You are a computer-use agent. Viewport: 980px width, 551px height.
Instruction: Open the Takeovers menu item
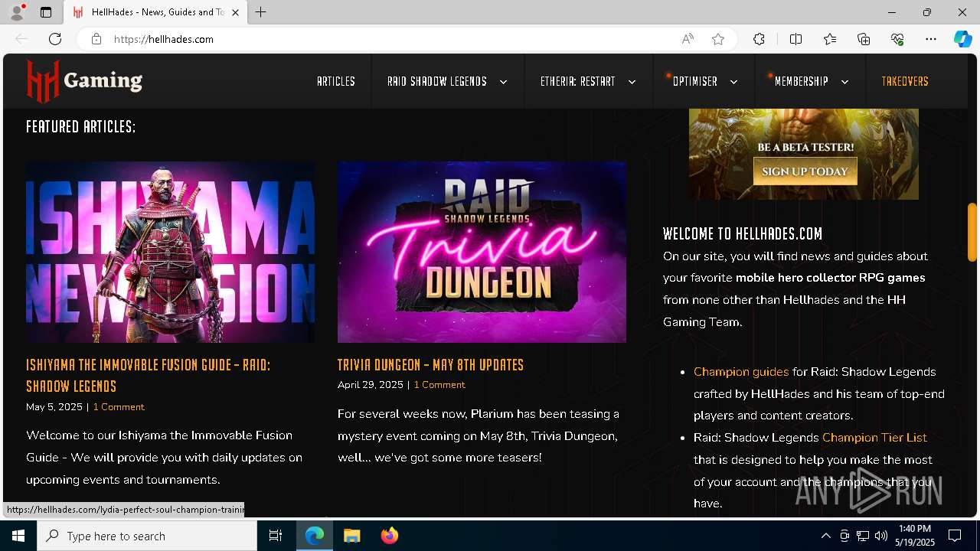905,81
